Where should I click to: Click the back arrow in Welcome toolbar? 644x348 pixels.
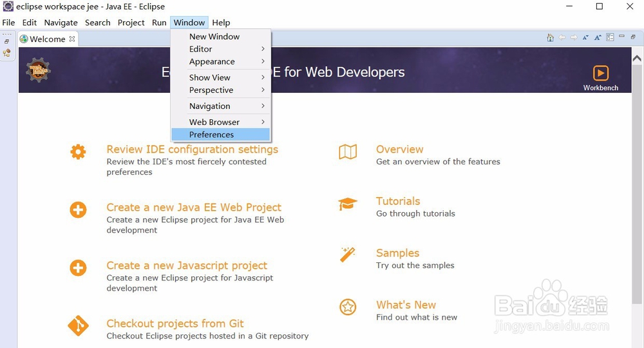click(x=562, y=37)
